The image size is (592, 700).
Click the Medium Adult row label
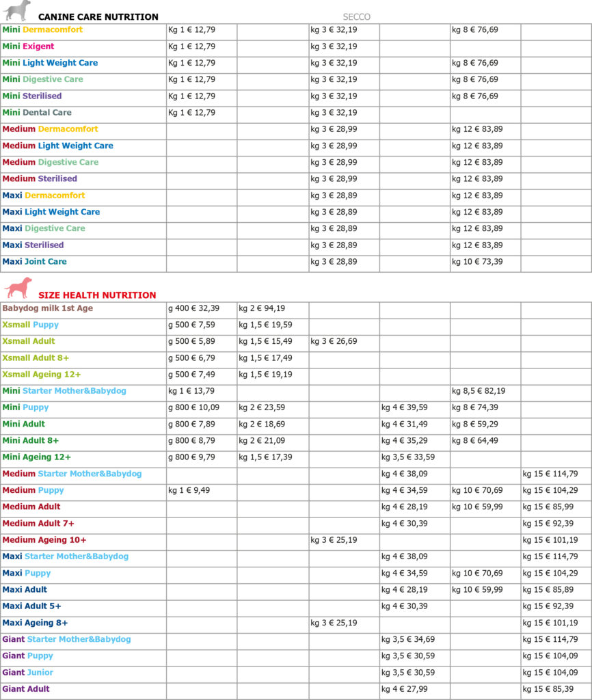coord(31,507)
